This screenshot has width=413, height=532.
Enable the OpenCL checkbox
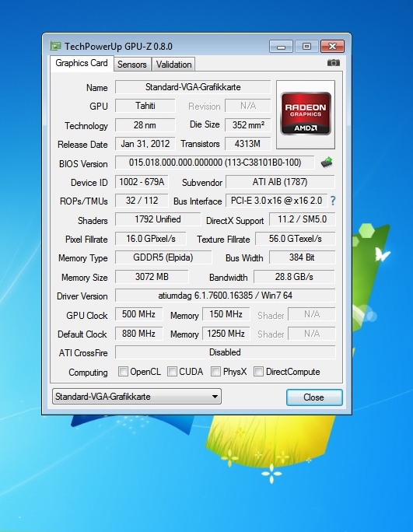123,372
